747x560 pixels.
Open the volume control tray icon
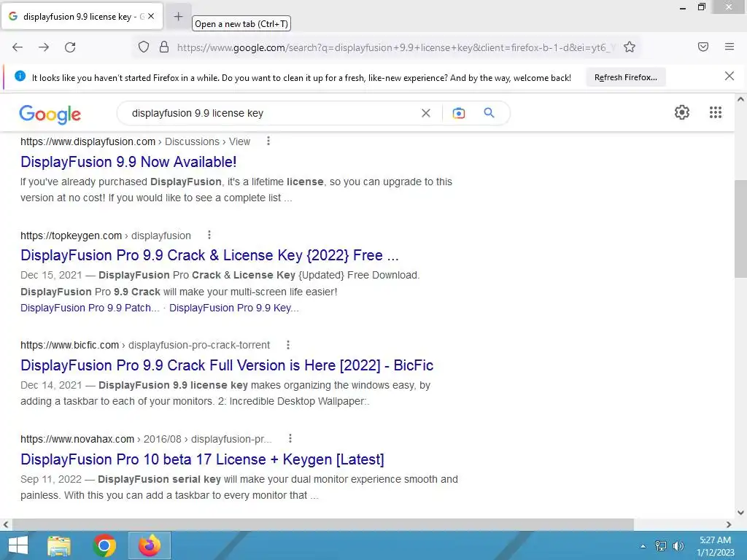pos(678,545)
